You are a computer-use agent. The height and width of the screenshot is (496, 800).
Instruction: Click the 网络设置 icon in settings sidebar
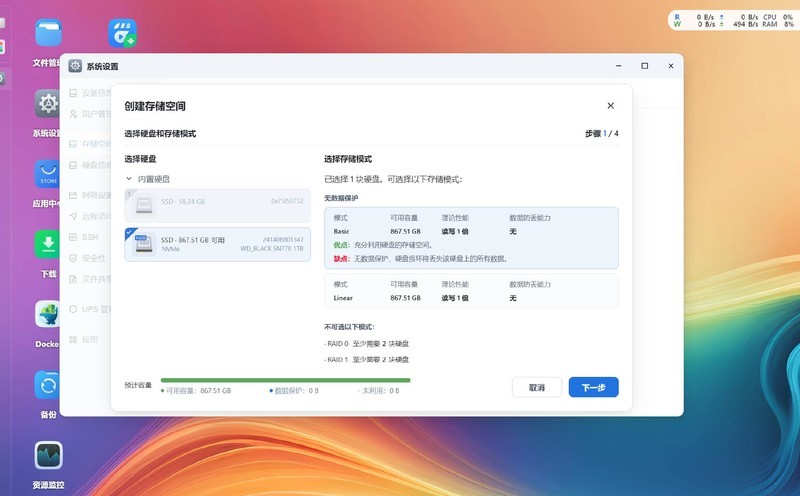(x=73, y=195)
